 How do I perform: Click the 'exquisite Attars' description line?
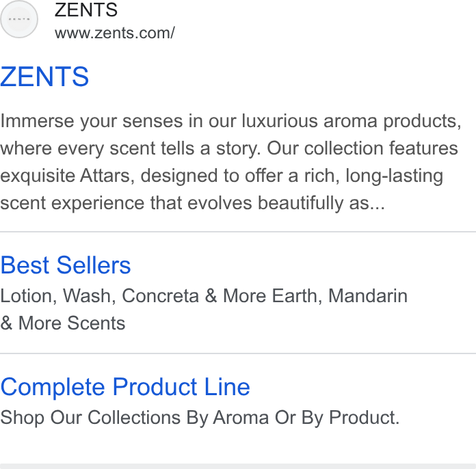click(222, 176)
